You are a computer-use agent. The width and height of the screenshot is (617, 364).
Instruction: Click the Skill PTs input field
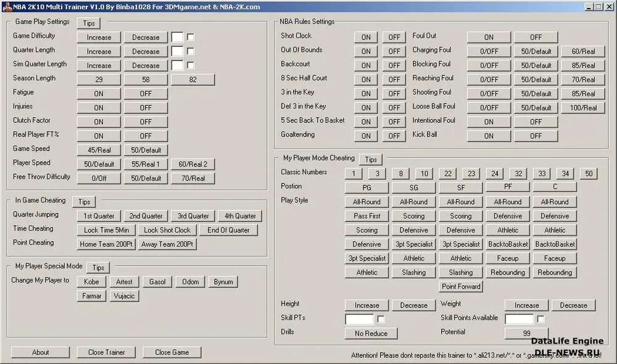[x=359, y=319]
